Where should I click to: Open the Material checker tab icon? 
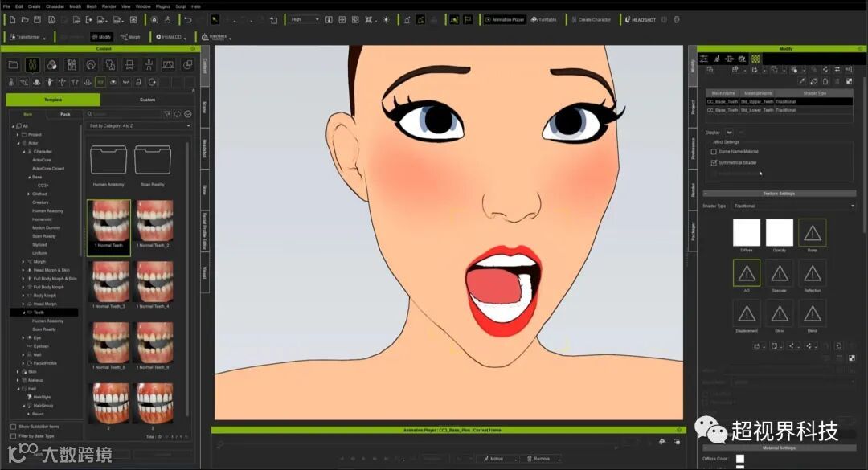pos(755,59)
